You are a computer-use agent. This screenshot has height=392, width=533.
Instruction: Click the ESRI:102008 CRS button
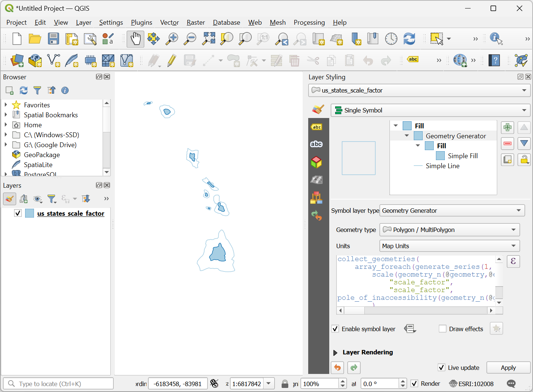[471, 384]
